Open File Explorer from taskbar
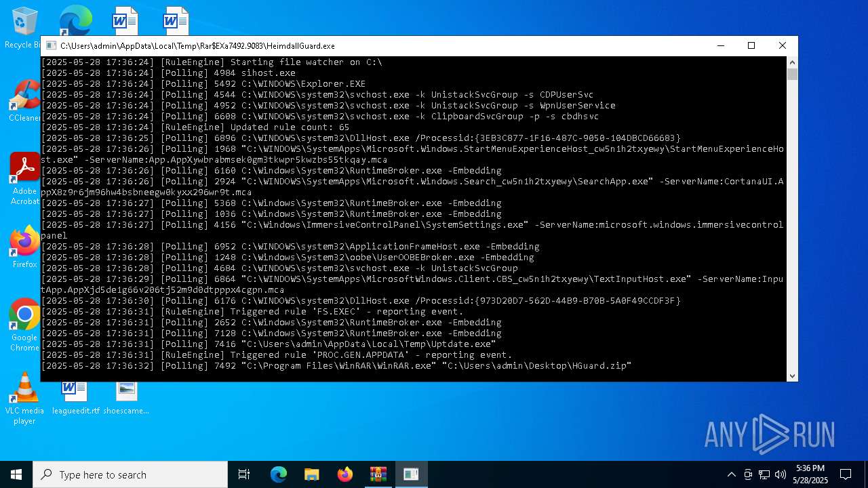868x488 pixels. 311,474
